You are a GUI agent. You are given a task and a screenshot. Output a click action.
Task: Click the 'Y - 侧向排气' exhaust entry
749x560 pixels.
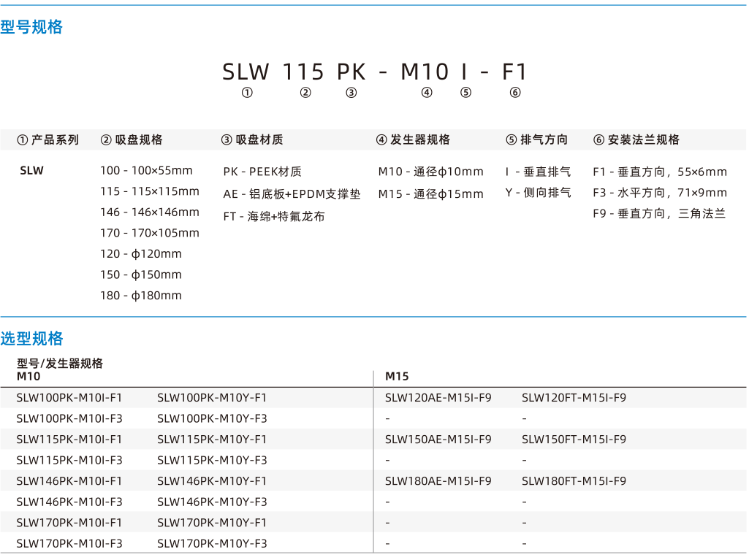pyautogui.click(x=538, y=193)
